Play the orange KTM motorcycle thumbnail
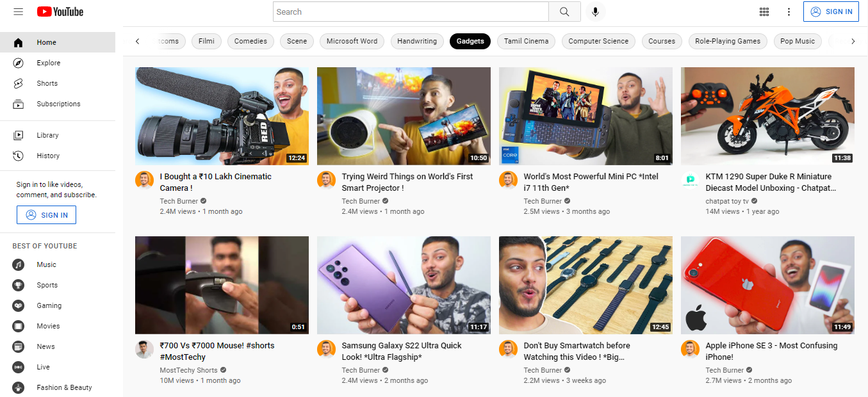This screenshot has width=868, height=397. tap(767, 116)
